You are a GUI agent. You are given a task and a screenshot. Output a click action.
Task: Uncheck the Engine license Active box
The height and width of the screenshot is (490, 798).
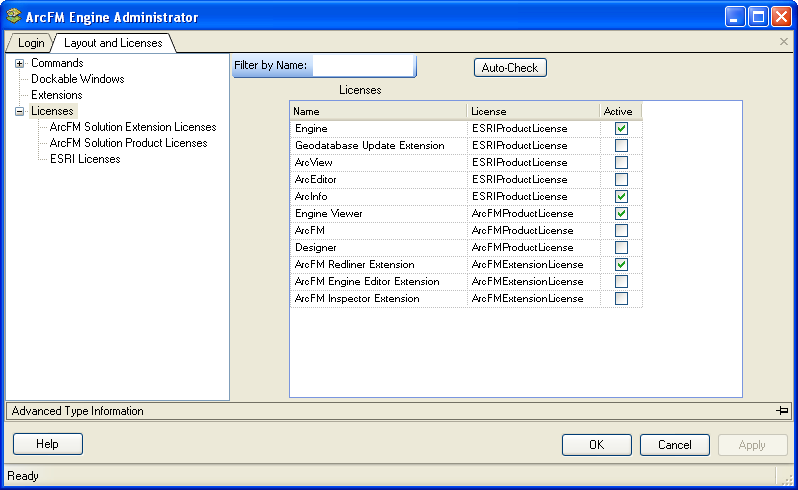(x=621, y=128)
